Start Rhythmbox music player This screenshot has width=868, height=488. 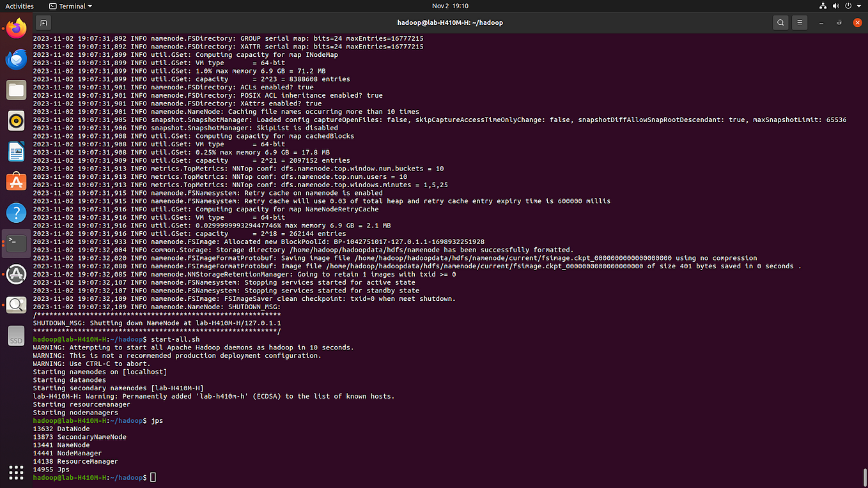point(15,120)
